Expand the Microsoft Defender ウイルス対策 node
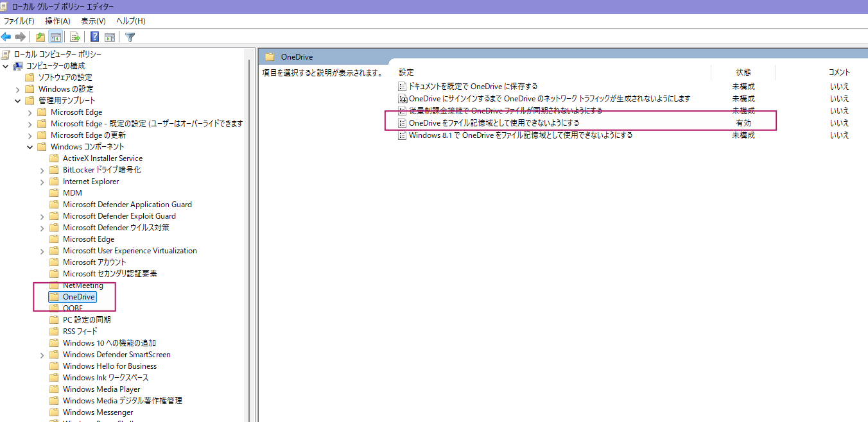 point(42,228)
